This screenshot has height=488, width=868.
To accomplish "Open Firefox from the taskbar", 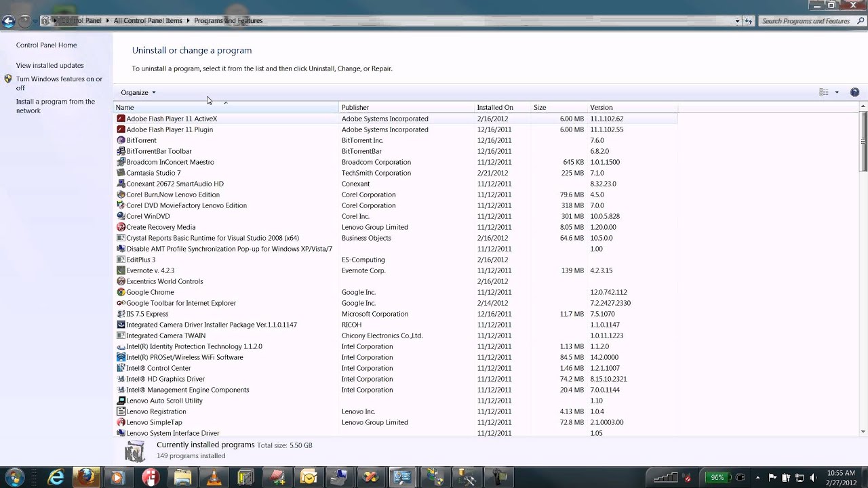I will [x=86, y=477].
